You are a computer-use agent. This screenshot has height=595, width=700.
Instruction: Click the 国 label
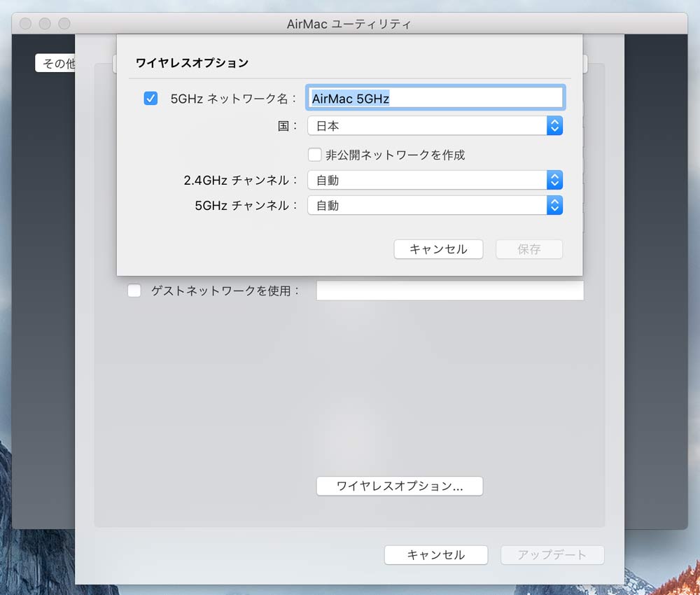[x=286, y=126]
